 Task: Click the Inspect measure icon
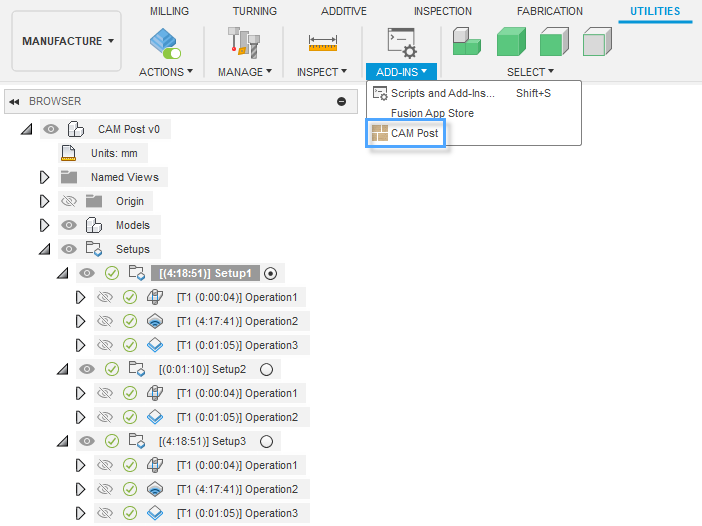point(322,43)
